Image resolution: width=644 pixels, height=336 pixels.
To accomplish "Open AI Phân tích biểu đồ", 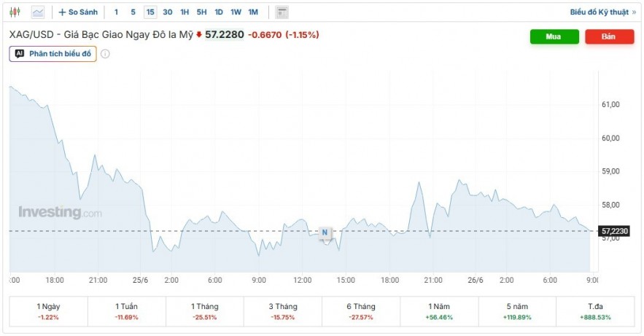I will click(53, 54).
